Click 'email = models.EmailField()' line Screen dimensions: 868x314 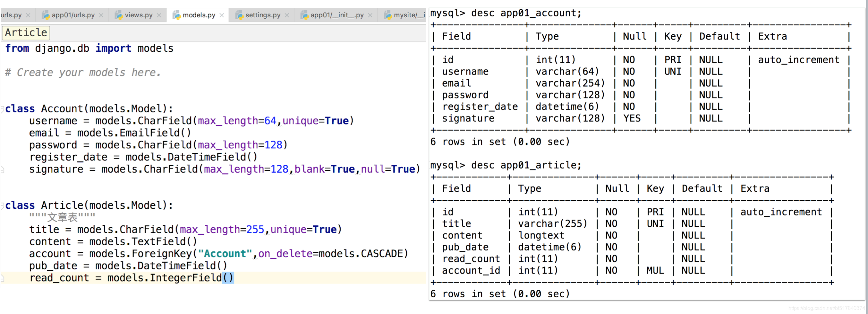(x=110, y=133)
